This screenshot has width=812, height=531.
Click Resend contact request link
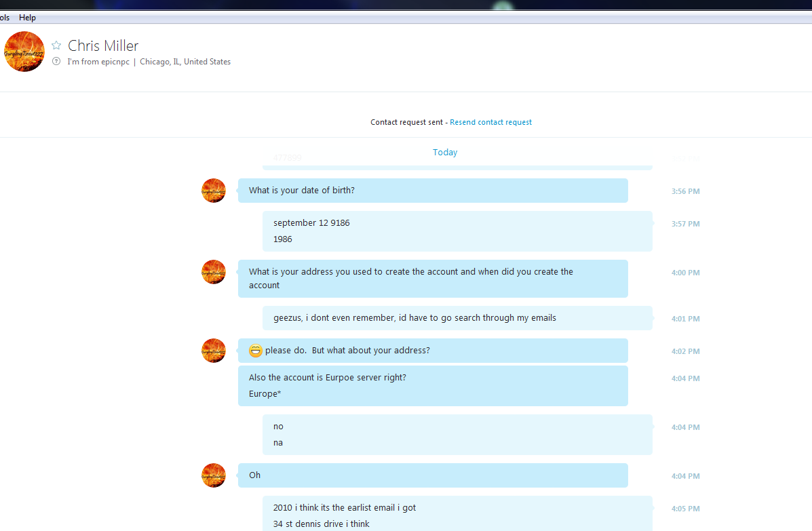[x=490, y=122]
